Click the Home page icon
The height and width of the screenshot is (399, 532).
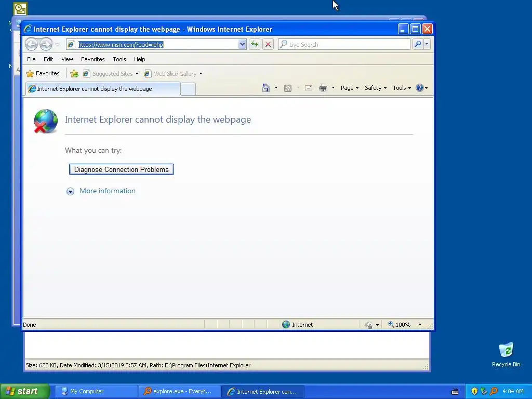tap(265, 88)
